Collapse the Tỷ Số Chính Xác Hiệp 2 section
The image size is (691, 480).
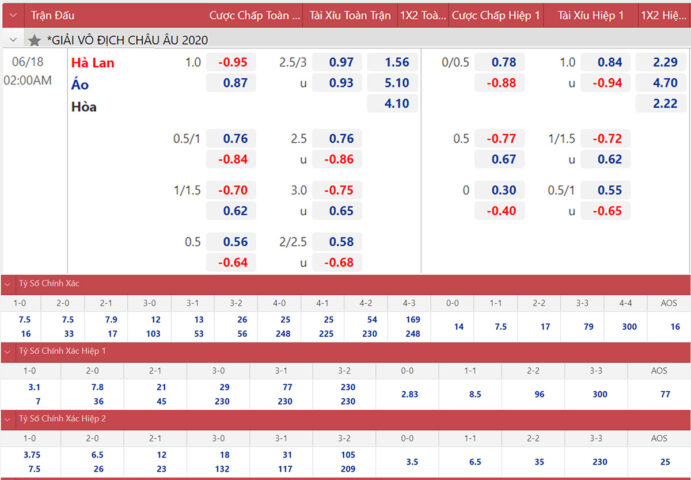8,419
